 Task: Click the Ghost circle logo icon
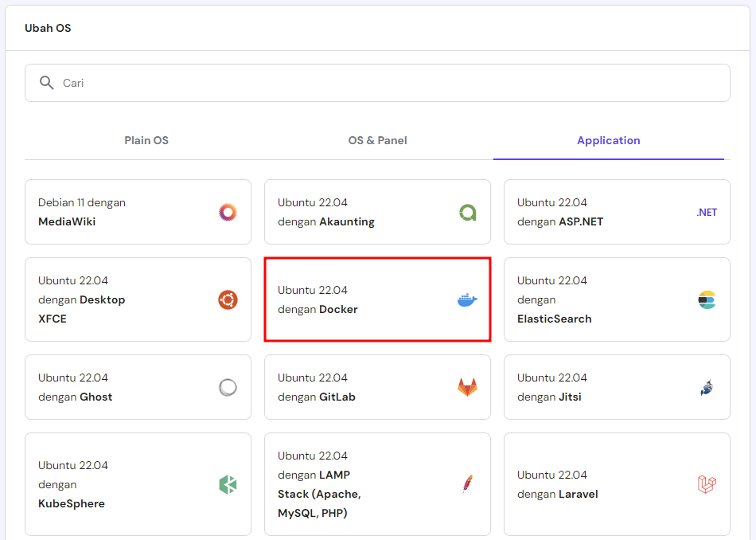[x=228, y=387]
